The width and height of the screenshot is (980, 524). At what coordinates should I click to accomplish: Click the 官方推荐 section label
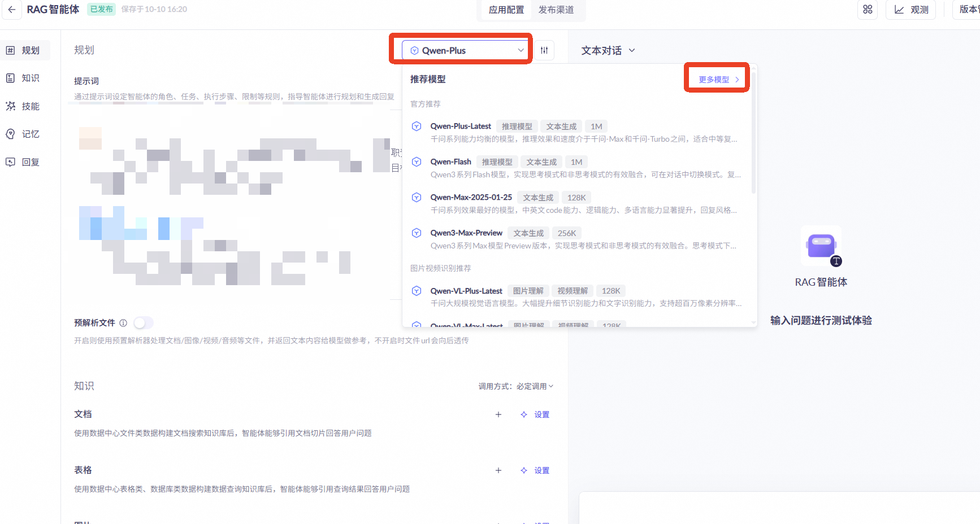pyautogui.click(x=426, y=104)
